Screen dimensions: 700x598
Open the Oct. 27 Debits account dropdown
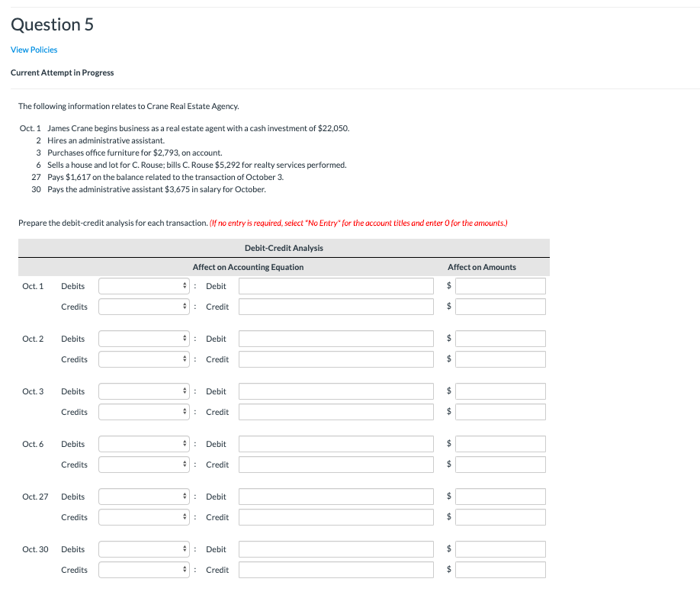[143, 497]
